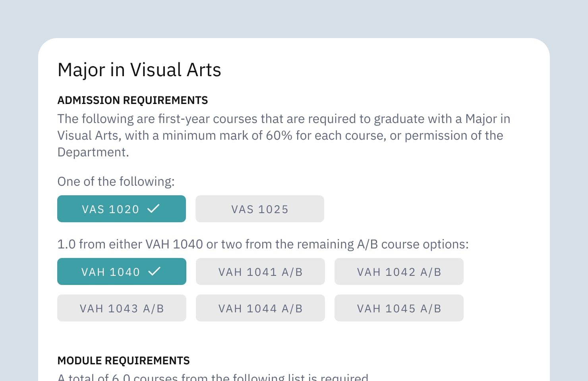Toggle off the VAH 1040 selection
This screenshot has width=588, height=381.
point(122,271)
